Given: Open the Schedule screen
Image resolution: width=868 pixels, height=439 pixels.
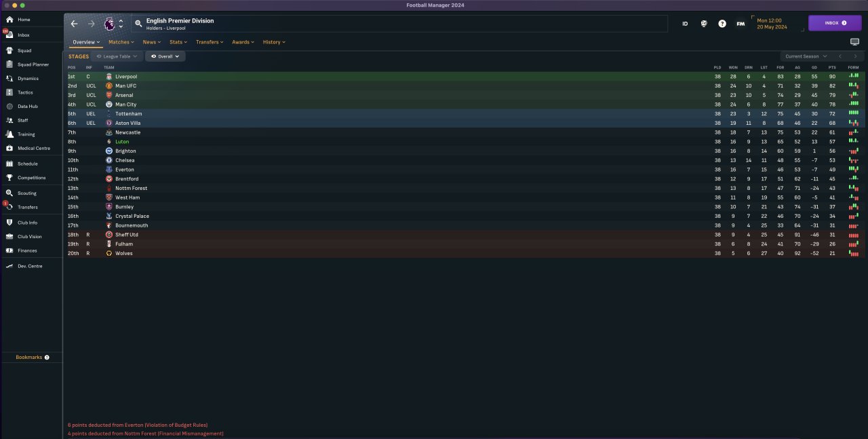Looking at the screenshot, I should 28,164.
